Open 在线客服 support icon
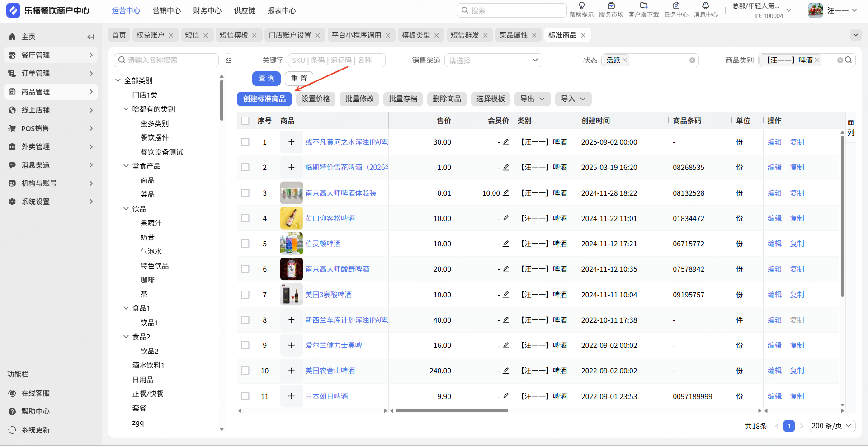Screen dimensions: 868x446 point(12,394)
